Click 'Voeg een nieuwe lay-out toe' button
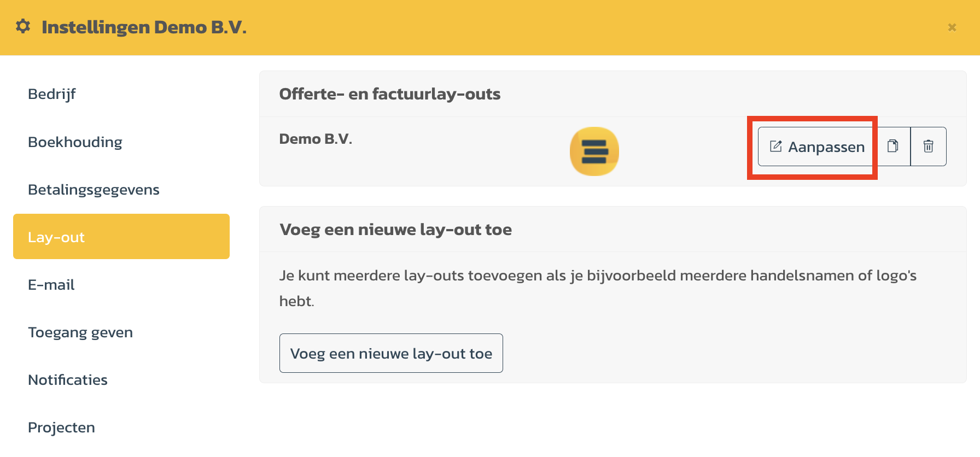 (x=391, y=353)
